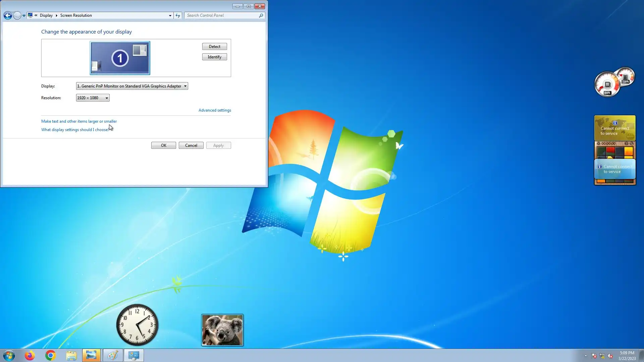This screenshot has width=644, height=362.
Task: Click the Search Control Panel field
Action: [221, 15]
